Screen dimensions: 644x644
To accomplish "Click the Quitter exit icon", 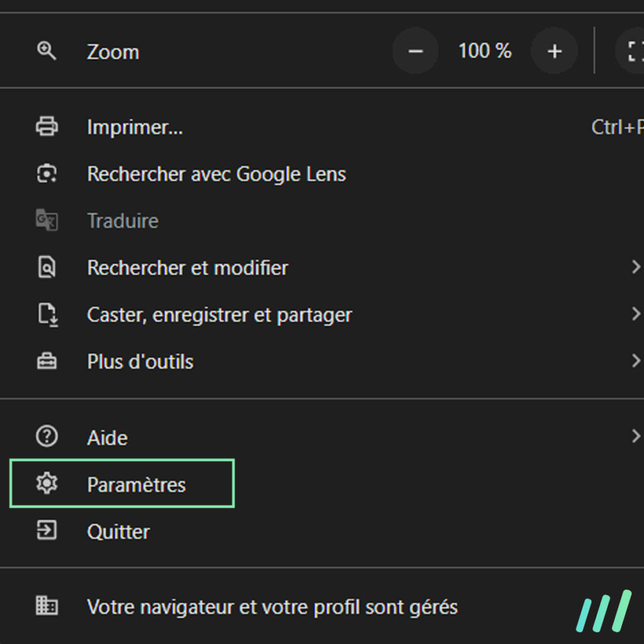I will [47, 530].
